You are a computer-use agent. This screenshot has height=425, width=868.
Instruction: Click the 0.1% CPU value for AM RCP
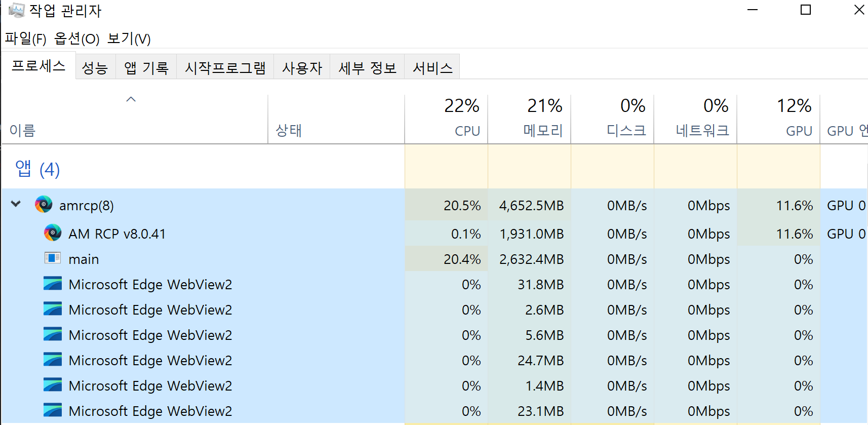pyautogui.click(x=466, y=234)
